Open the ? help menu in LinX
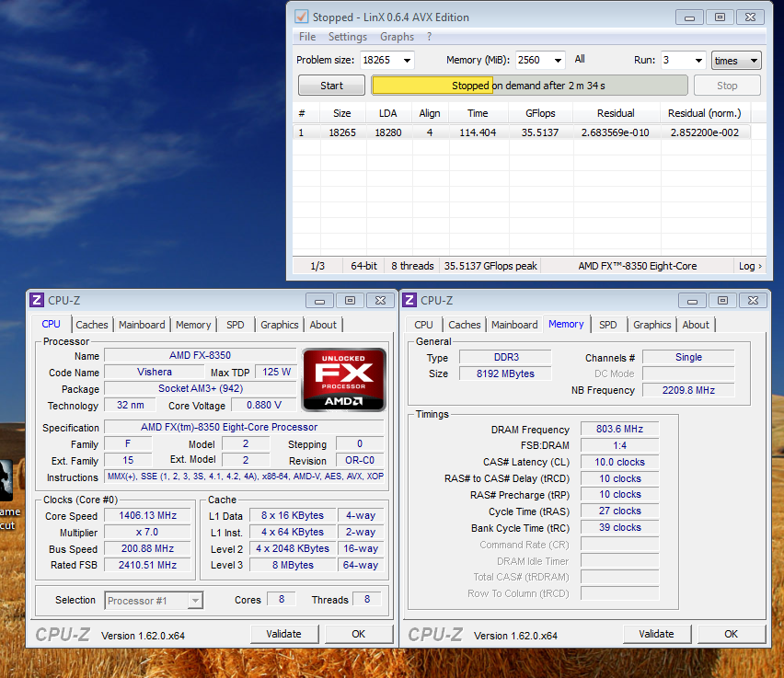 (429, 37)
